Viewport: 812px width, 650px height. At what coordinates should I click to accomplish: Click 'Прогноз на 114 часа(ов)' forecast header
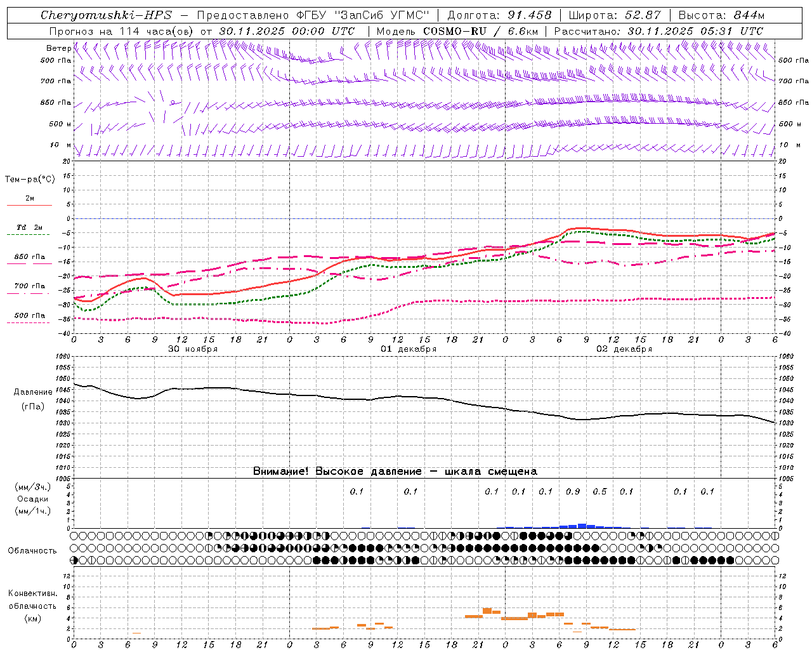coord(122,31)
